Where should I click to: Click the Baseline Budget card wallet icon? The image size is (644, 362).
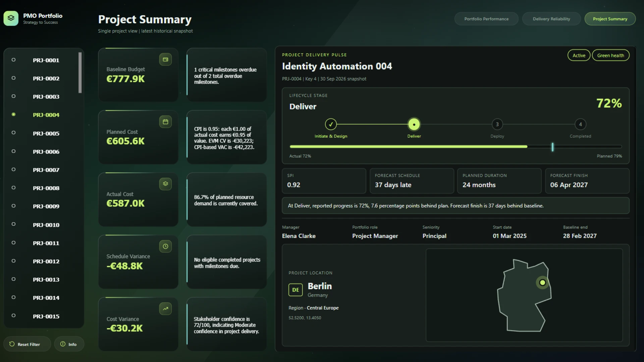point(165,59)
